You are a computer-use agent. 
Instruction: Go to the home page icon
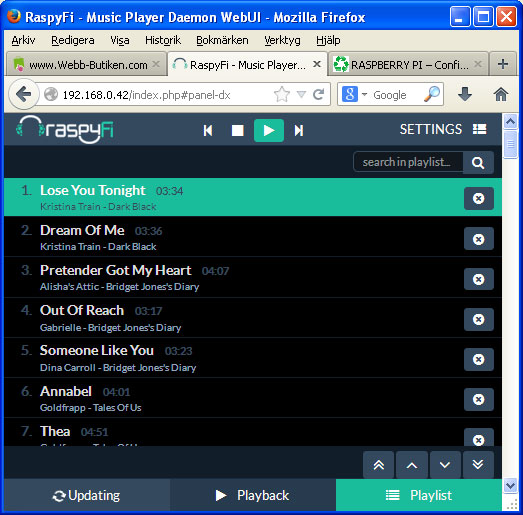pos(501,94)
